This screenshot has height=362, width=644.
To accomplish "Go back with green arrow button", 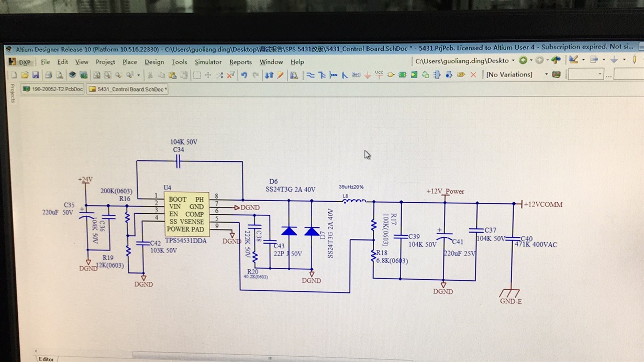I will tap(523, 61).
